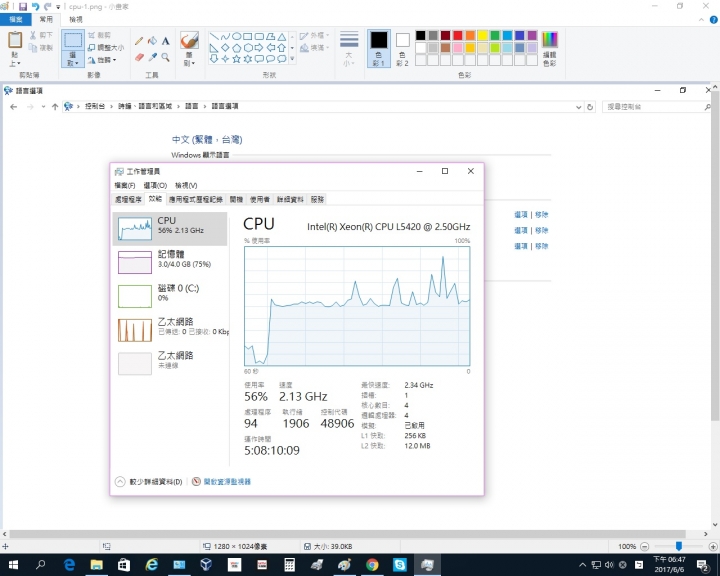The height and width of the screenshot is (576, 720).
Task: Expand the shapes gallery More arrow
Action: point(292,59)
